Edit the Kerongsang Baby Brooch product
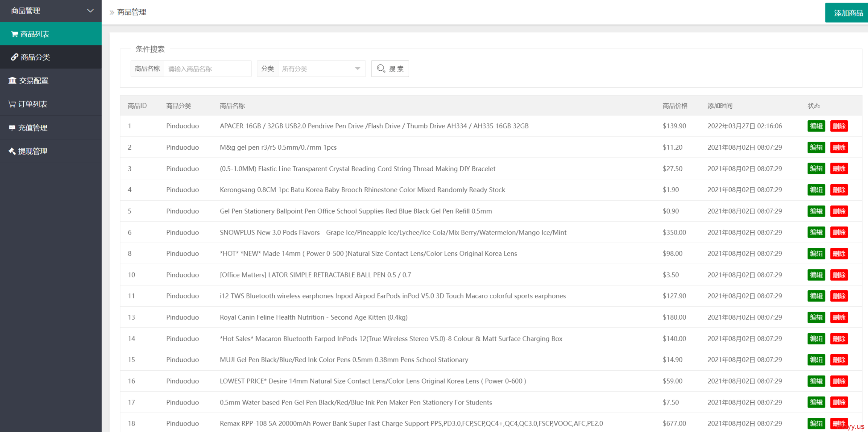Viewport: 868px width, 432px height. [x=816, y=190]
